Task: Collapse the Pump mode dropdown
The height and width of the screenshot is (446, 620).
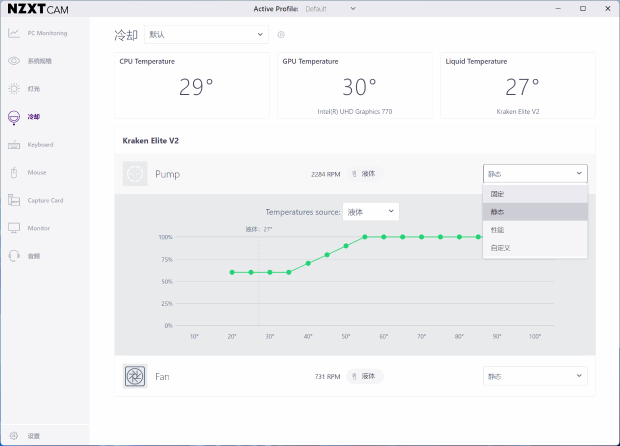Action: pos(535,174)
